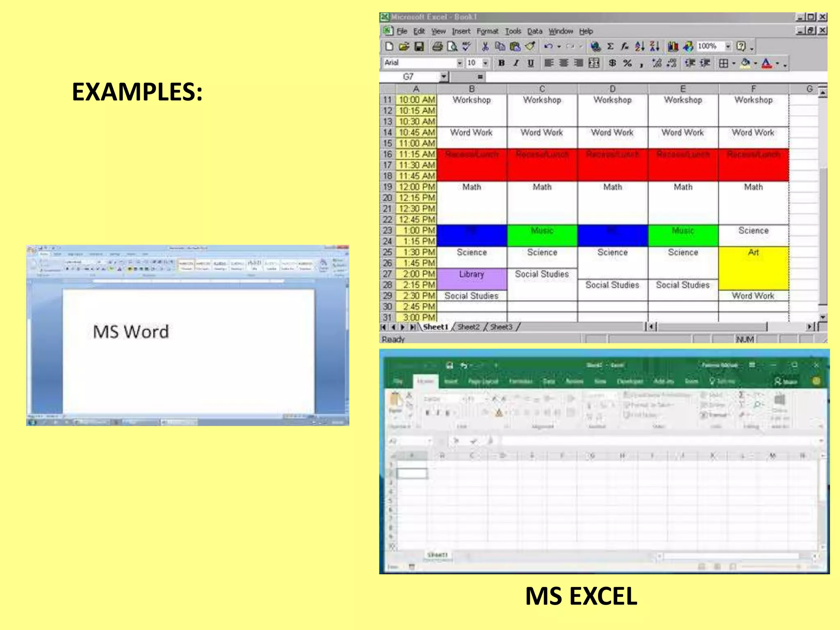This screenshot has width=840, height=630.
Task: Click Decrease Indent icon in classic Excel
Action: (x=690, y=63)
